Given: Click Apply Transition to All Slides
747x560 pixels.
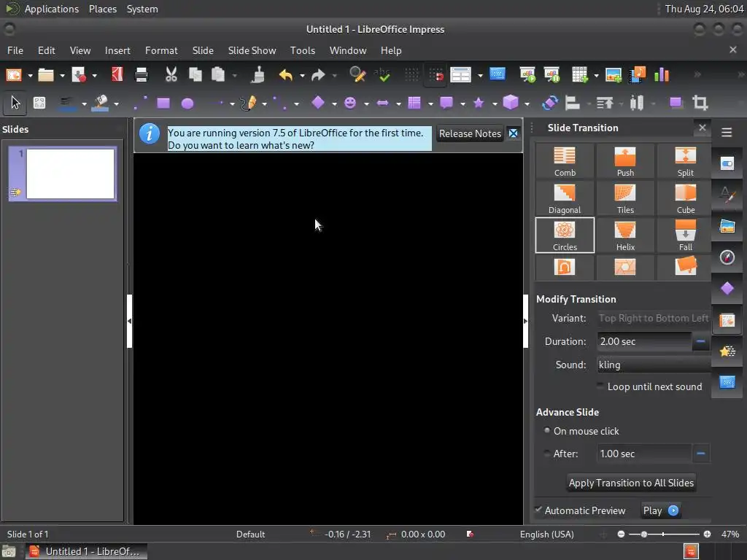Looking at the screenshot, I should tap(631, 483).
